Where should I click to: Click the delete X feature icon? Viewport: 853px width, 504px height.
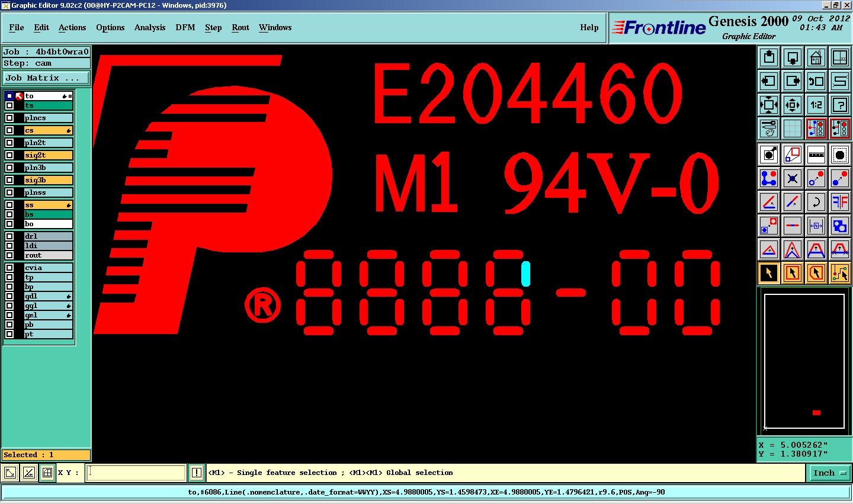point(793,178)
